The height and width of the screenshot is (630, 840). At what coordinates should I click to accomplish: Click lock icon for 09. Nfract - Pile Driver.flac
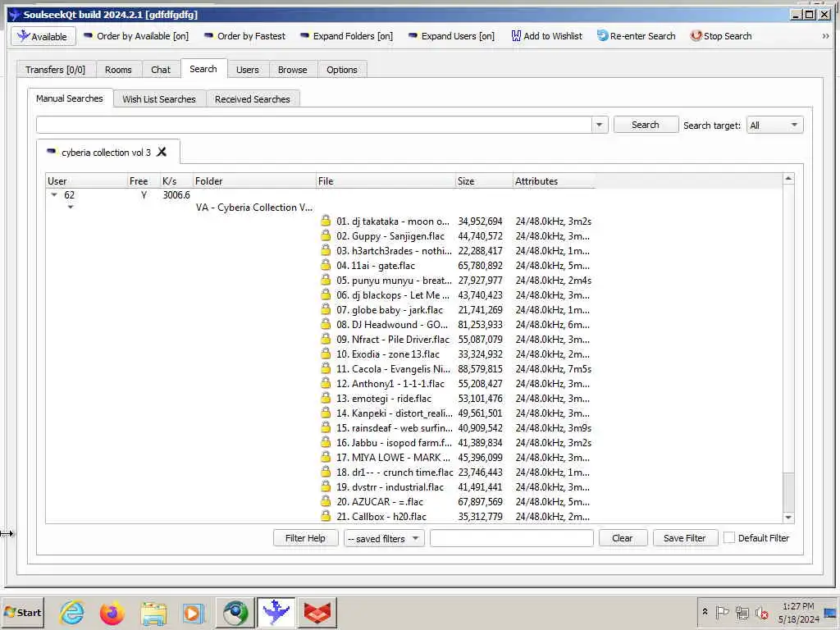coord(326,339)
